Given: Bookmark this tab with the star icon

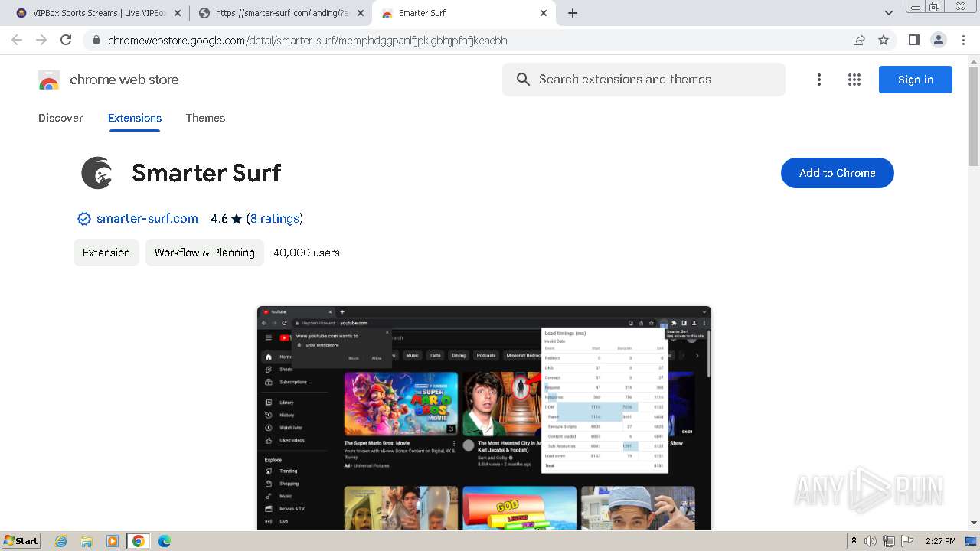Looking at the screenshot, I should [884, 40].
